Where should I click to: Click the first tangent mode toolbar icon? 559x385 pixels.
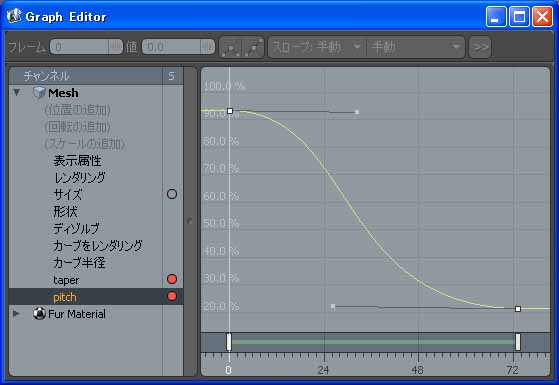(231, 47)
